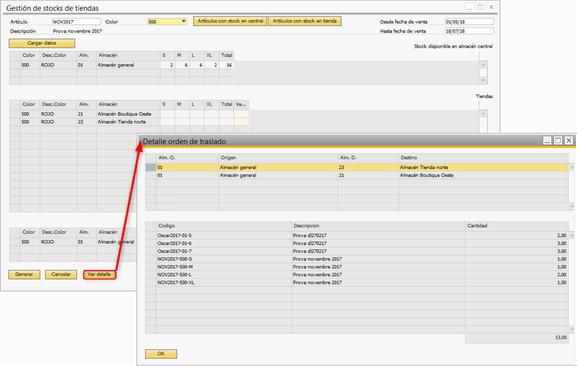Click Alm. D. column header
This screenshot has height=366, width=577.
368,158
